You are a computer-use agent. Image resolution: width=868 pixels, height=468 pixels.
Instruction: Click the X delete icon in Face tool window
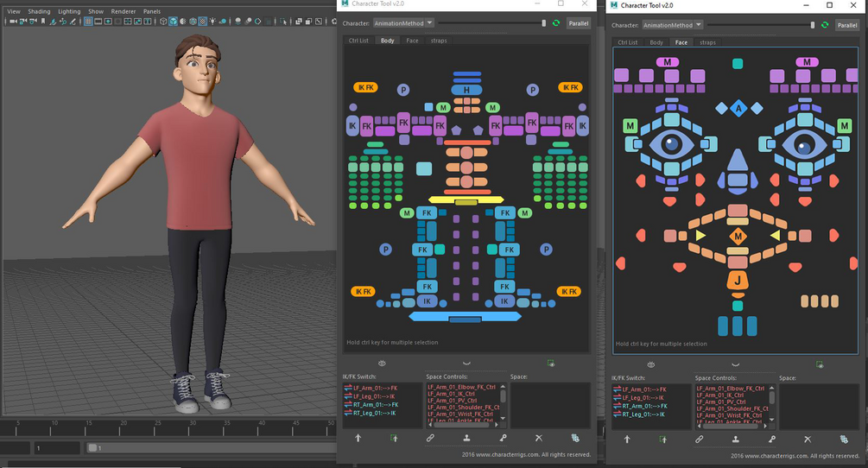tap(808, 440)
